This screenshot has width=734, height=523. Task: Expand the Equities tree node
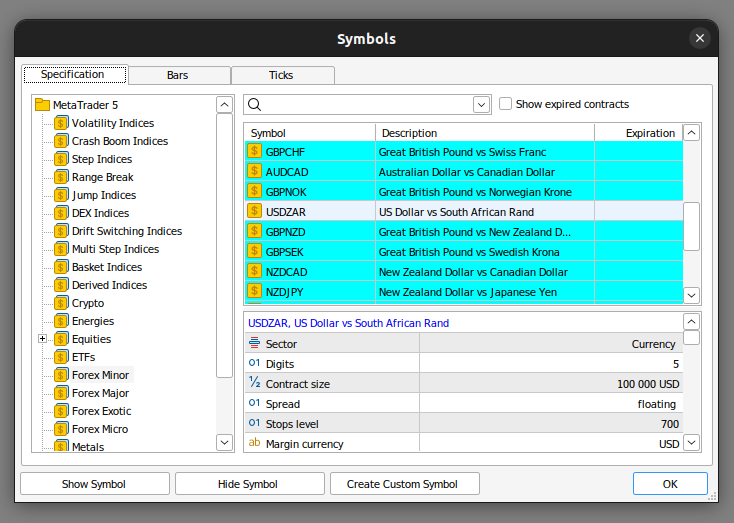43,339
